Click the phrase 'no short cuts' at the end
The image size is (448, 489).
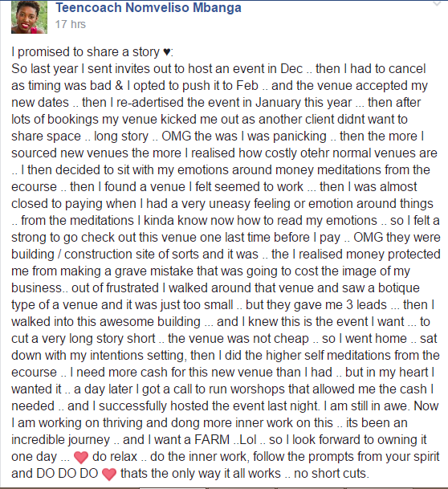[x=329, y=474]
